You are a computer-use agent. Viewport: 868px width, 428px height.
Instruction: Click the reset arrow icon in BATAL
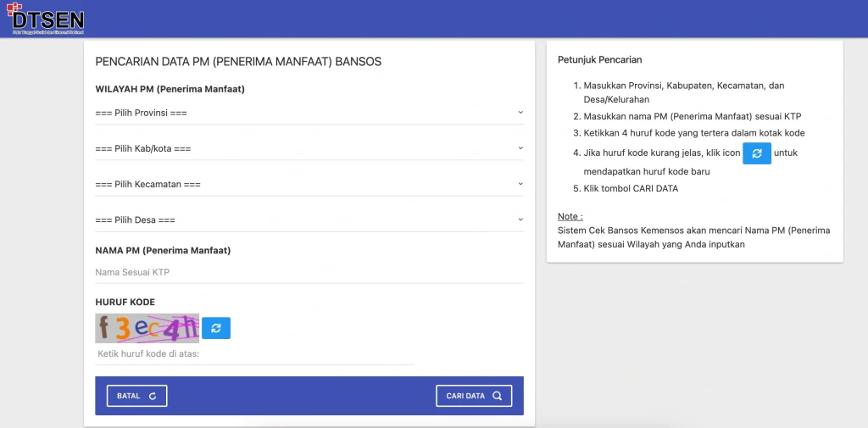pos(152,396)
